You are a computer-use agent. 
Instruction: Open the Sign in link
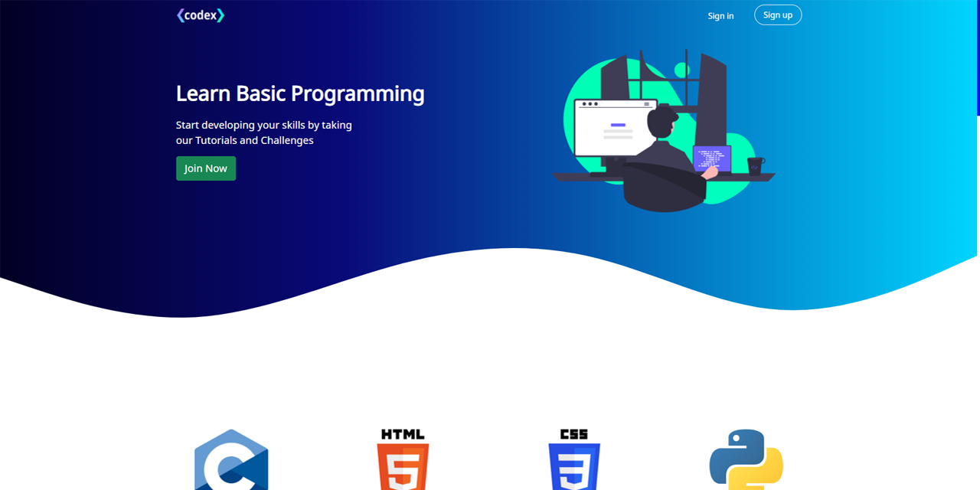click(x=720, y=16)
